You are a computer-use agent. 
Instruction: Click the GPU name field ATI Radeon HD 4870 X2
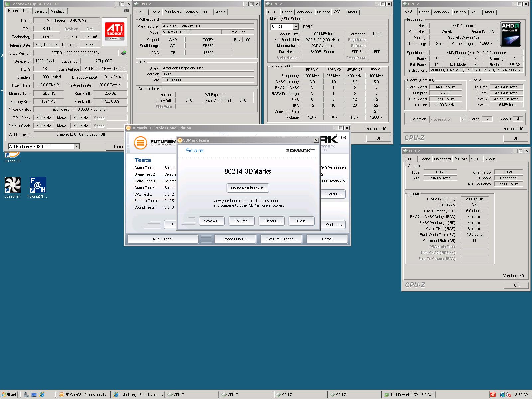[x=66, y=20]
